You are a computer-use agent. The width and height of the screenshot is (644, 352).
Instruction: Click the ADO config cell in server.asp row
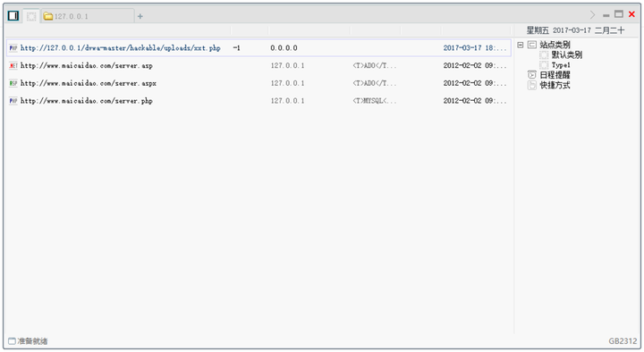(x=375, y=65)
